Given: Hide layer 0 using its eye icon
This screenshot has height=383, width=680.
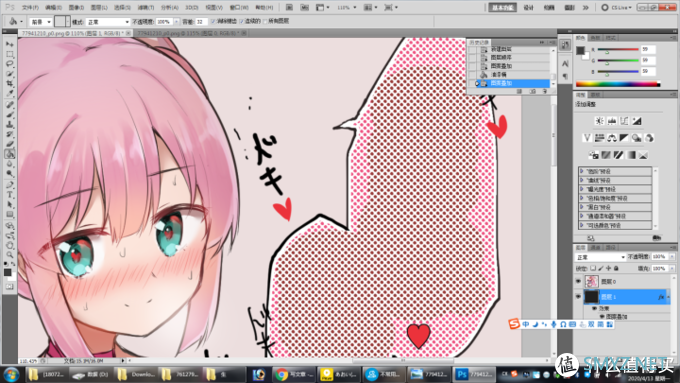Looking at the screenshot, I should [578, 282].
